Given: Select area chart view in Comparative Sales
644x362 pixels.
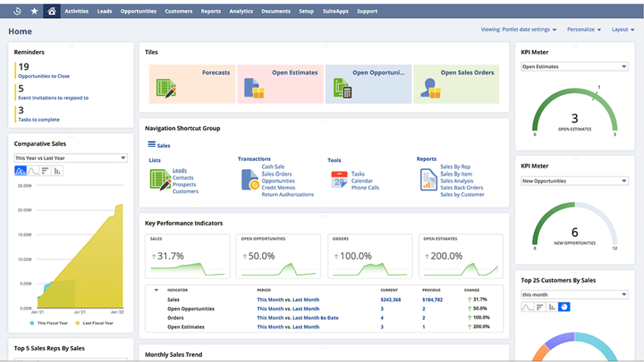Looking at the screenshot, I should click(x=20, y=171).
